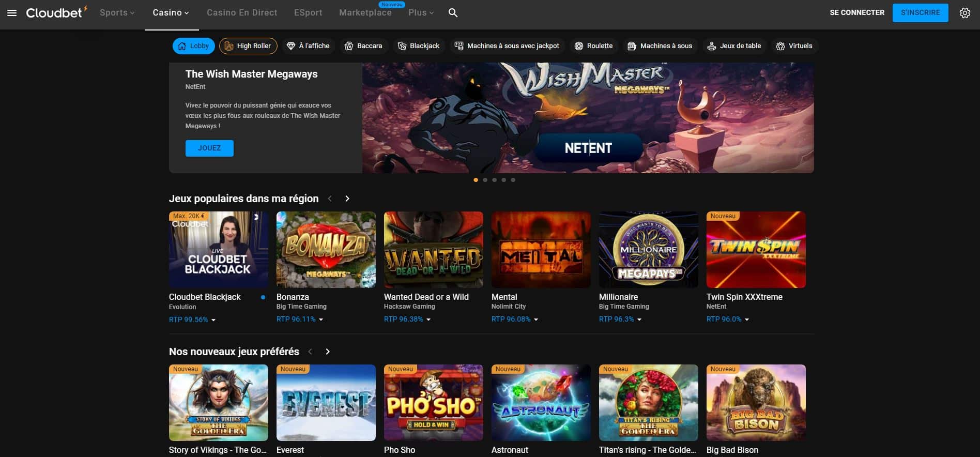The height and width of the screenshot is (457, 980).
Task: Click the S'INSCRIRE button
Action: click(921, 13)
